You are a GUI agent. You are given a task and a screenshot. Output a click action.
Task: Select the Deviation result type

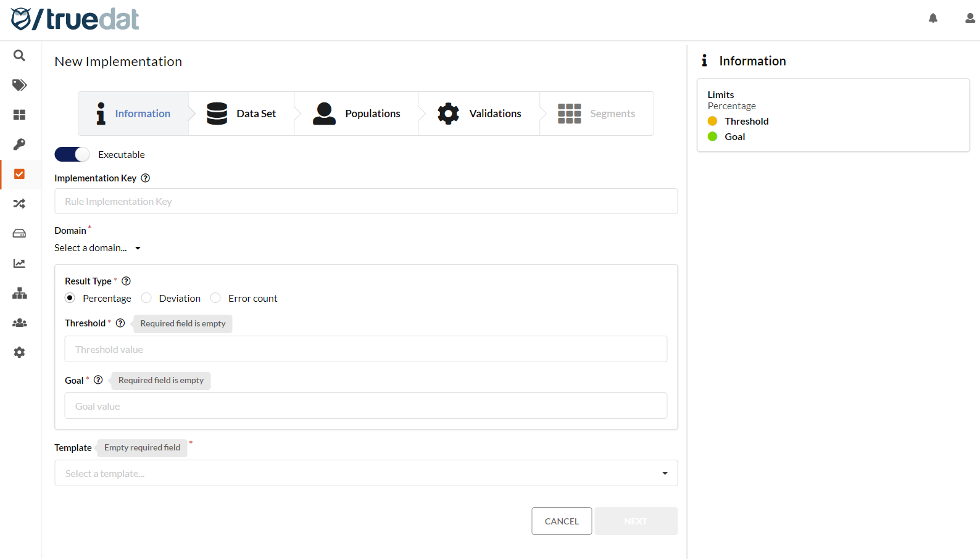coord(146,298)
